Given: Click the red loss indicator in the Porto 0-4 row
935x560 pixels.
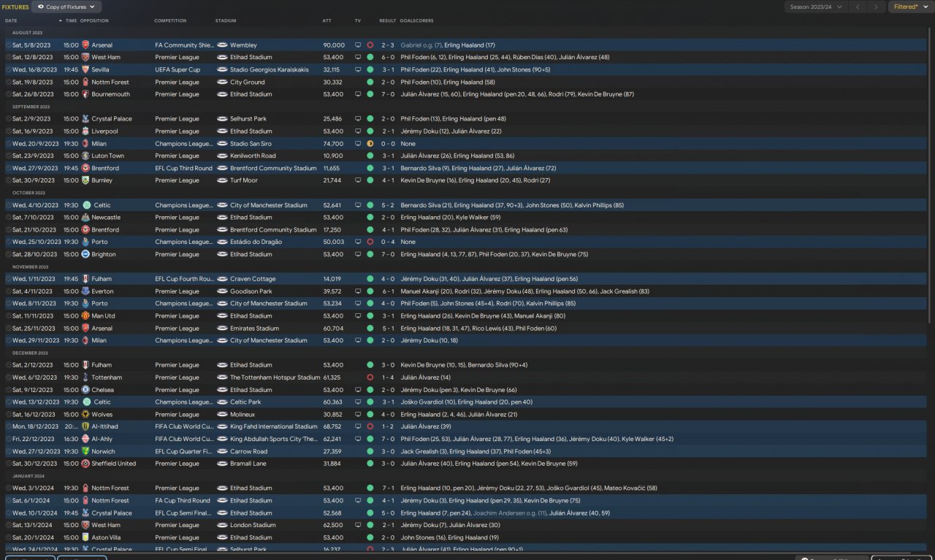Looking at the screenshot, I should click(x=370, y=242).
